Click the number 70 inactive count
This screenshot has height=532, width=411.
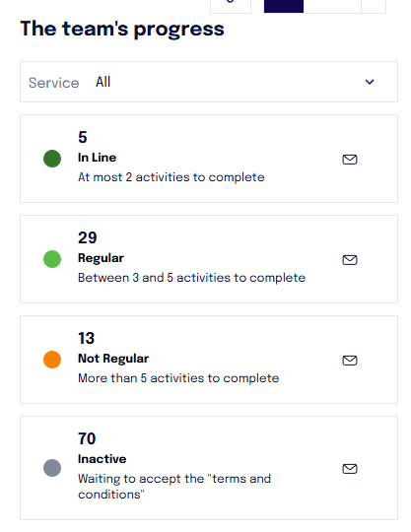(87, 438)
